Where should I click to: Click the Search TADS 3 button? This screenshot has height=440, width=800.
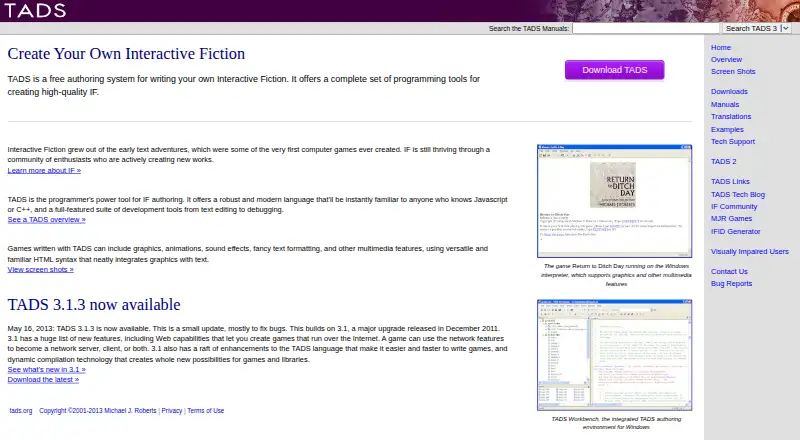click(751, 29)
